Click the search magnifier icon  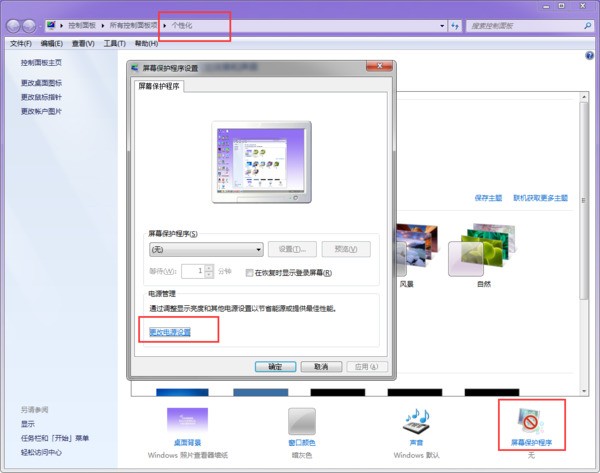pos(587,26)
